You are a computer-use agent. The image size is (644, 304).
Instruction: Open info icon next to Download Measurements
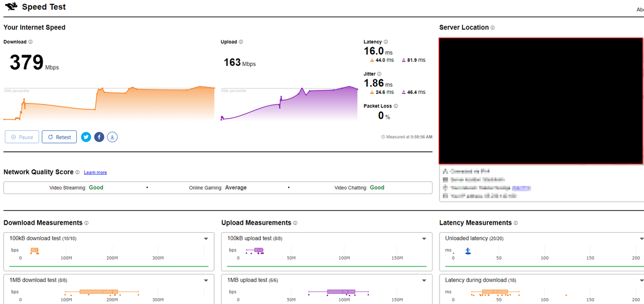(x=86, y=223)
